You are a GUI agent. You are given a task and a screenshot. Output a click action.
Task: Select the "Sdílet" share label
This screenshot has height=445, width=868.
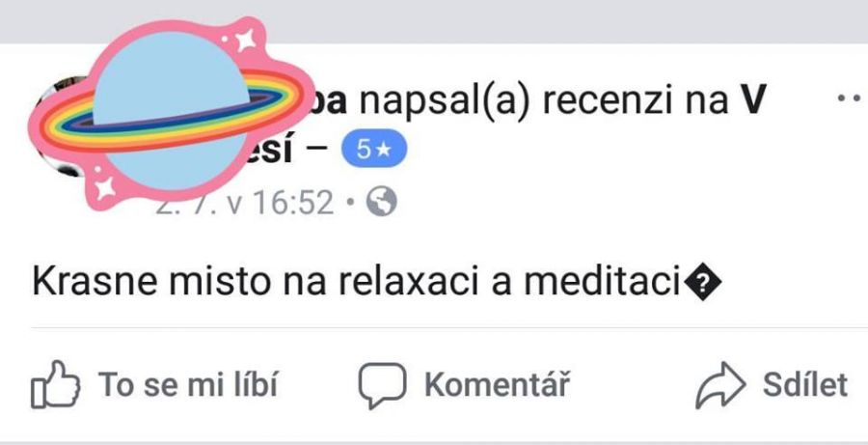805,384
